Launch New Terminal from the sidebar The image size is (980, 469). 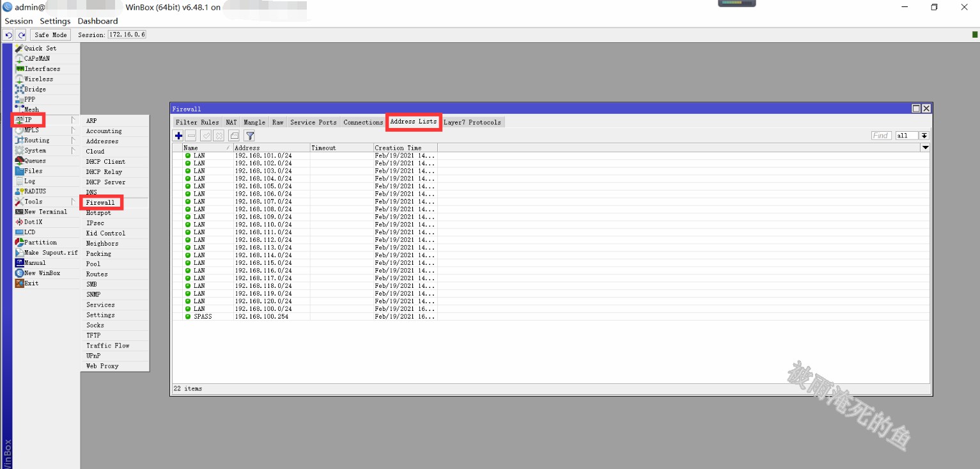pyautogui.click(x=45, y=212)
